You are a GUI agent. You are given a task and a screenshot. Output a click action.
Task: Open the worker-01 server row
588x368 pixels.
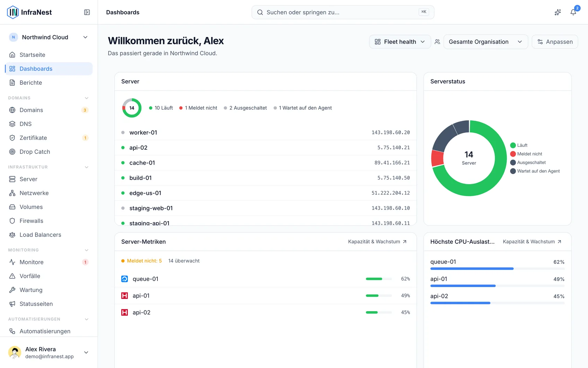pos(265,133)
